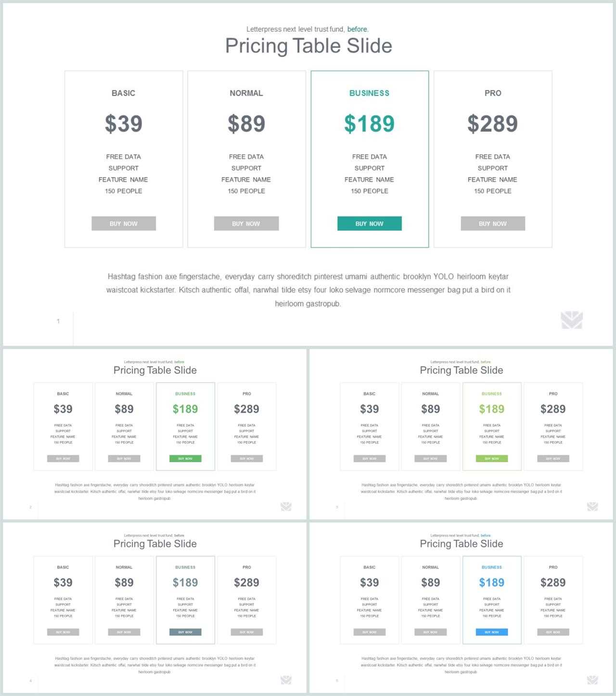
Task: Click the logo icon on the blue slide 5
Action: pyautogui.click(x=592, y=680)
